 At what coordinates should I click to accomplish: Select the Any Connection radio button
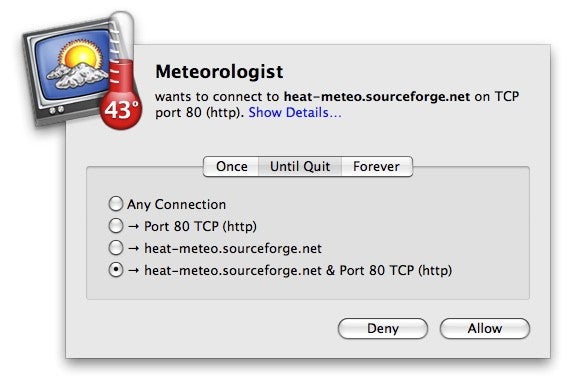[x=116, y=204]
